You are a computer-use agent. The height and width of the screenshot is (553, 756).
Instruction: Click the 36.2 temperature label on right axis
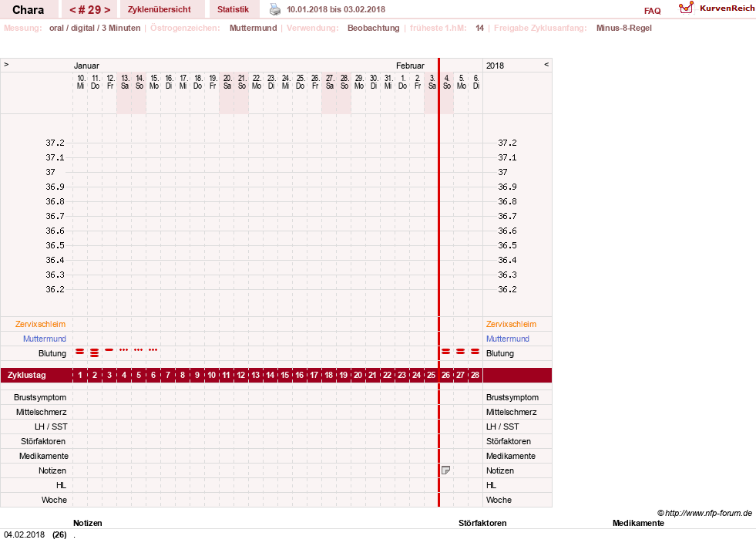[507, 289]
